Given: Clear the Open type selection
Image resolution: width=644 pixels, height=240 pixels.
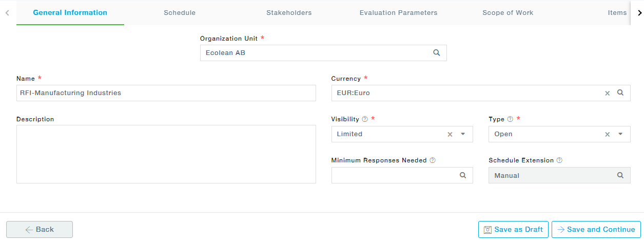Looking at the screenshot, I should 607,134.
